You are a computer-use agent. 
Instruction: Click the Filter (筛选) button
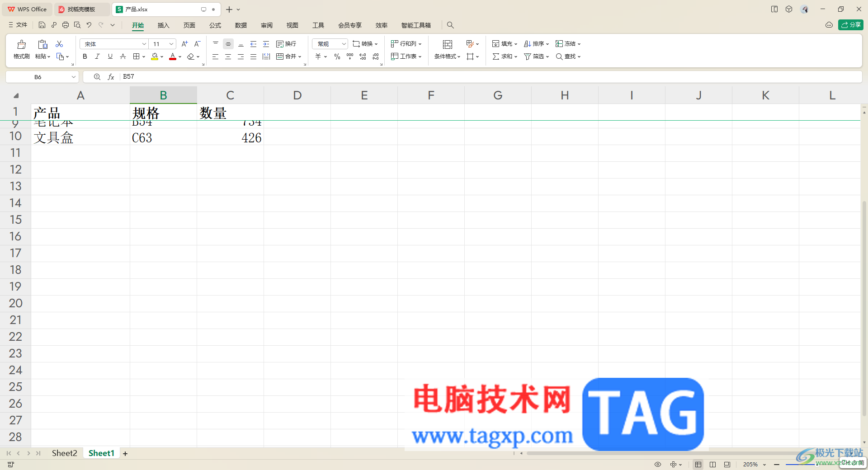536,56
